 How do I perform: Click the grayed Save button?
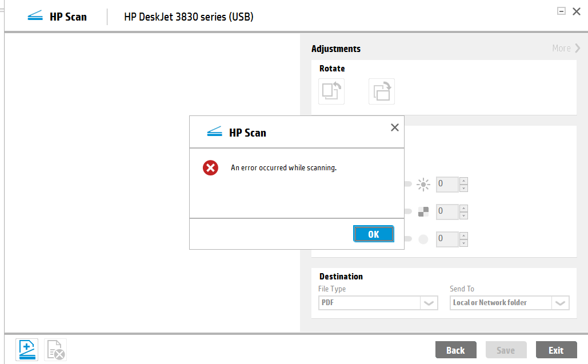click(506, 350)
